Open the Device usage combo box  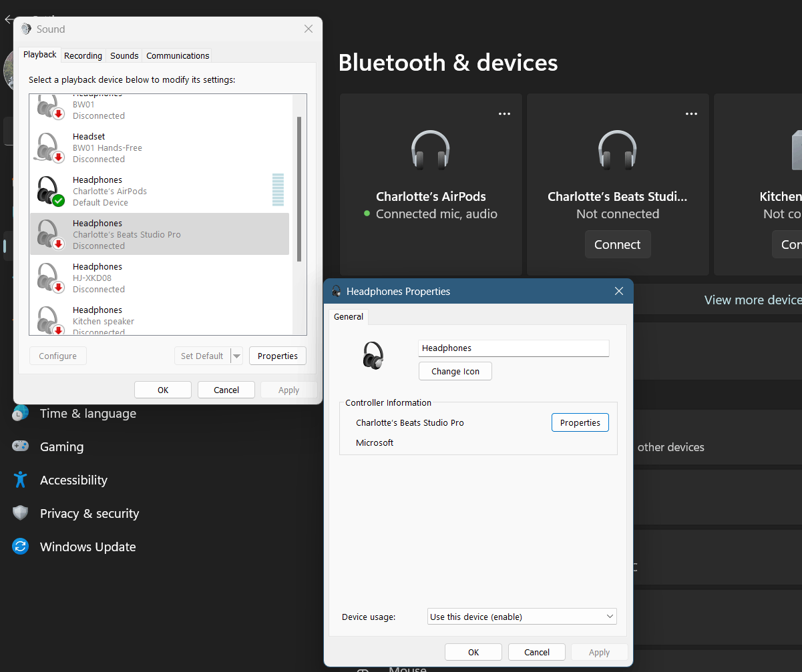(522, 617)
